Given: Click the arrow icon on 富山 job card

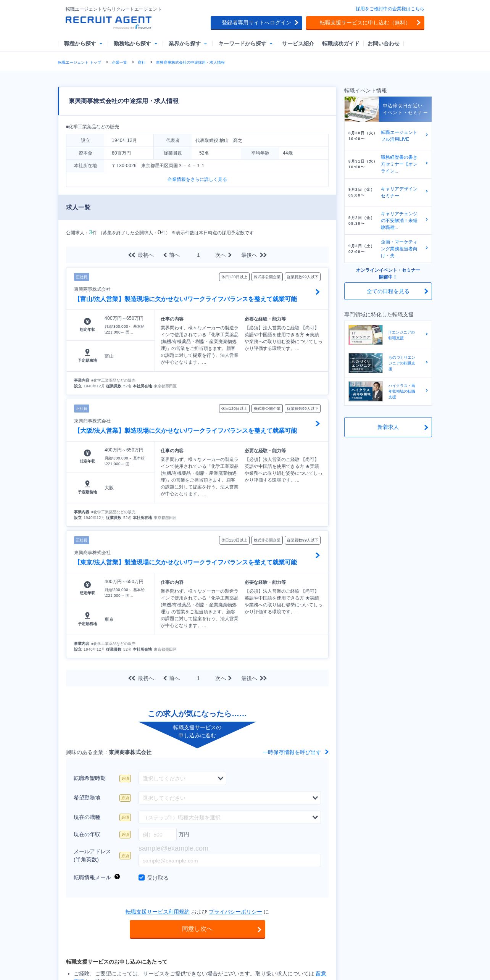Looking at the screenshot, I should pyautogui.click(x=318, y=292).
